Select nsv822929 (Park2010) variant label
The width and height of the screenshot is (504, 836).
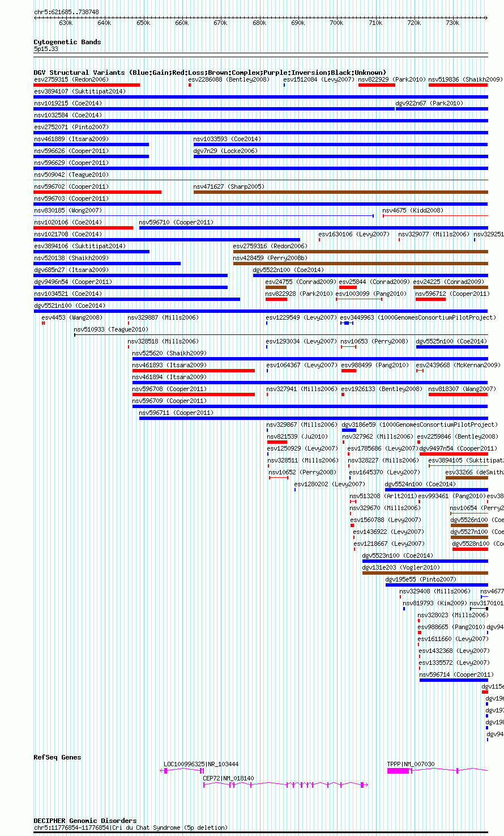tap(392, 80)
